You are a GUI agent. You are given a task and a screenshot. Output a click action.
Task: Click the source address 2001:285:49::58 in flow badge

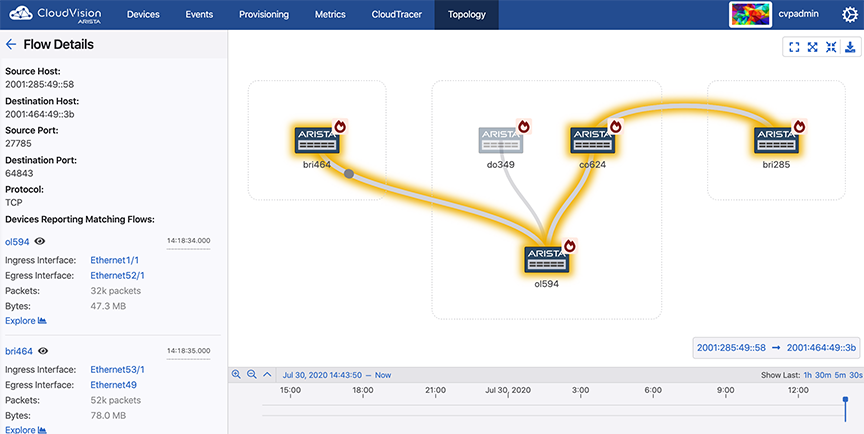(731, 348)
